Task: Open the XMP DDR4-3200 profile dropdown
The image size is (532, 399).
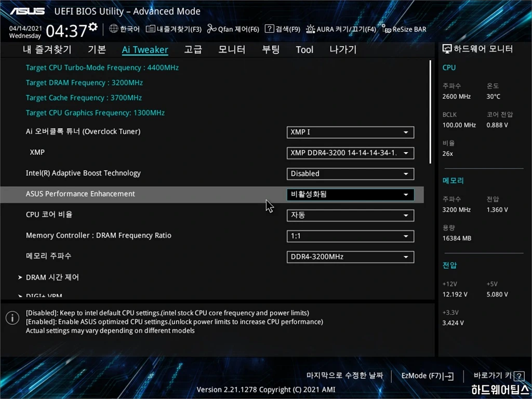Action: pos(350,153)
